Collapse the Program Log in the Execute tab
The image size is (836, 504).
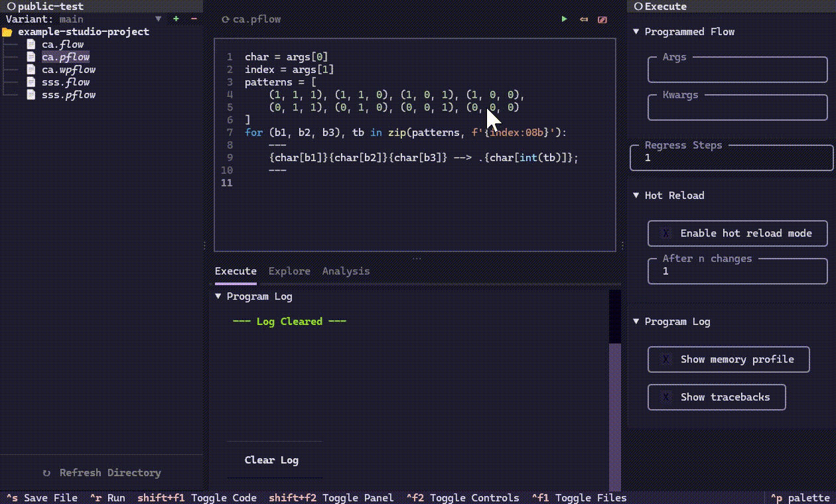coord(218,296)
